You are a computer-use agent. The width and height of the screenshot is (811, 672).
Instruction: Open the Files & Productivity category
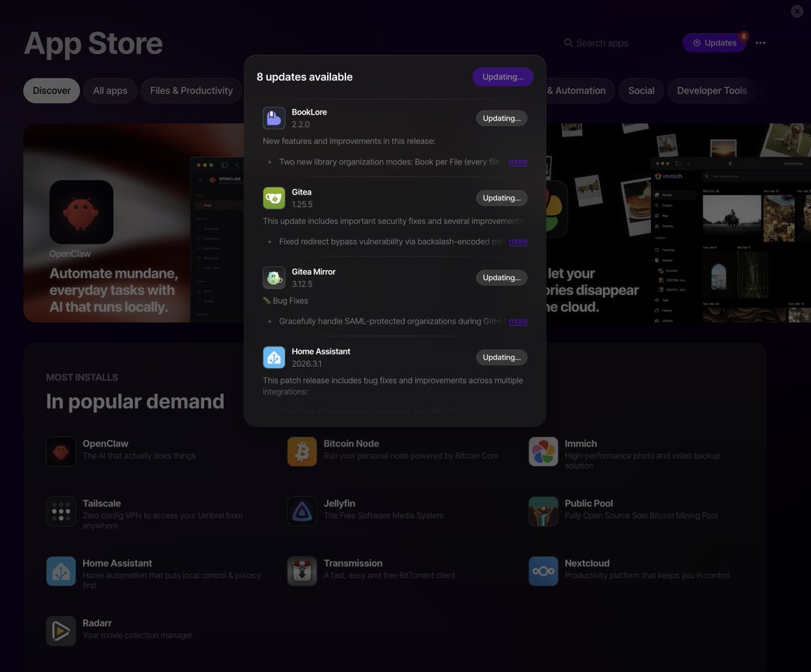[191, 91]
